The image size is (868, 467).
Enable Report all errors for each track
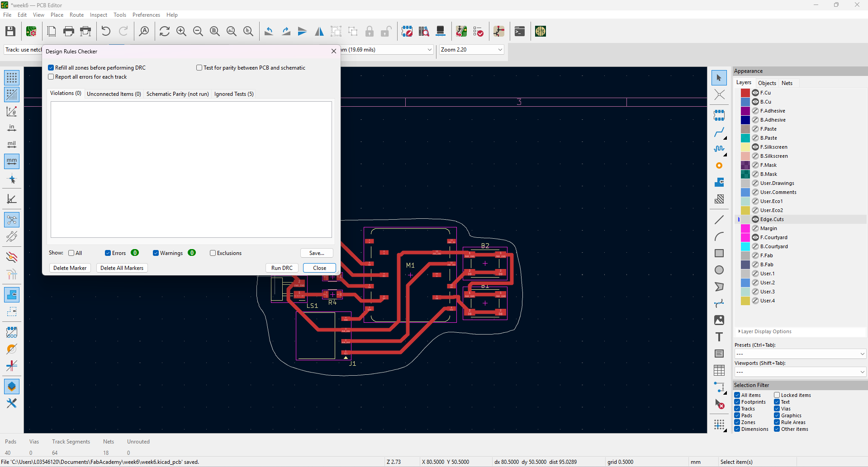[51, 77]
